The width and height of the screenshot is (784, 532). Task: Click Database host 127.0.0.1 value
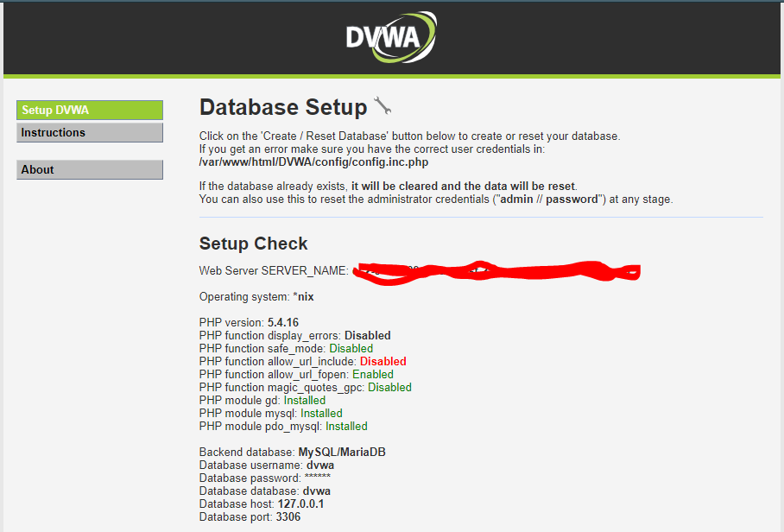click(301, 504)
